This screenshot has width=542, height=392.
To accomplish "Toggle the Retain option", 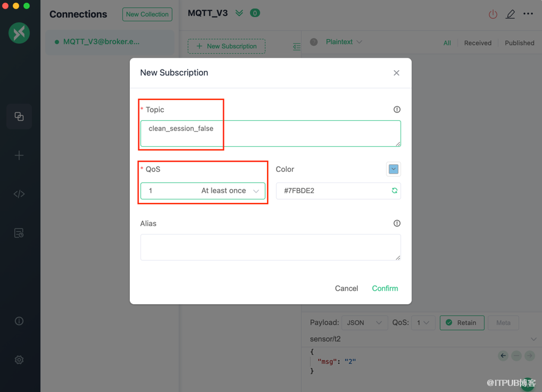I will (x=462, y=323).
